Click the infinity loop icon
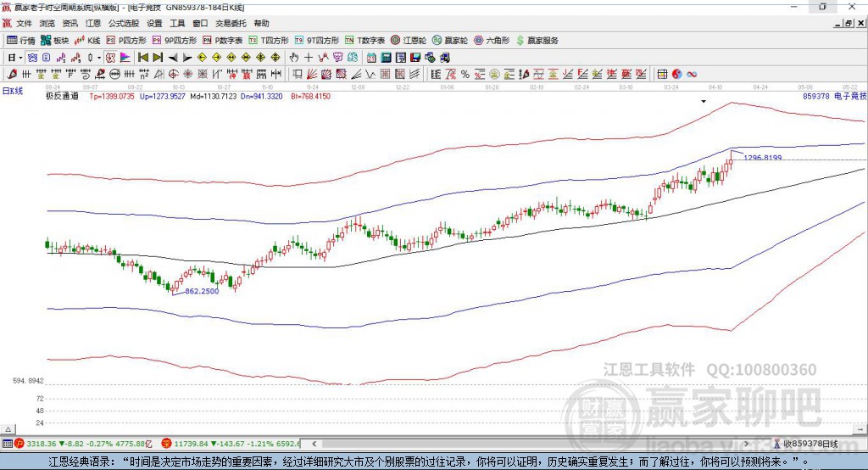Screen dimensions: 868x470 [x=692, y=75]
